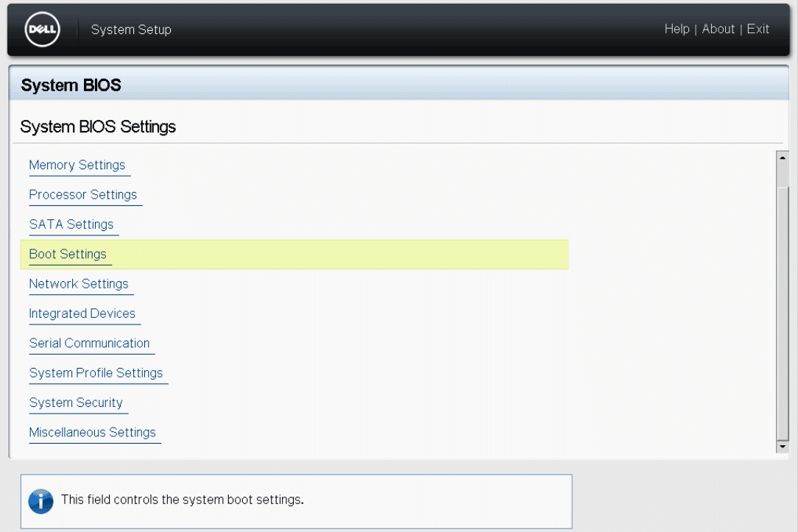Open Help in the header
The height and width of the screenshot is (532, 798).
[x=677, y=29]
